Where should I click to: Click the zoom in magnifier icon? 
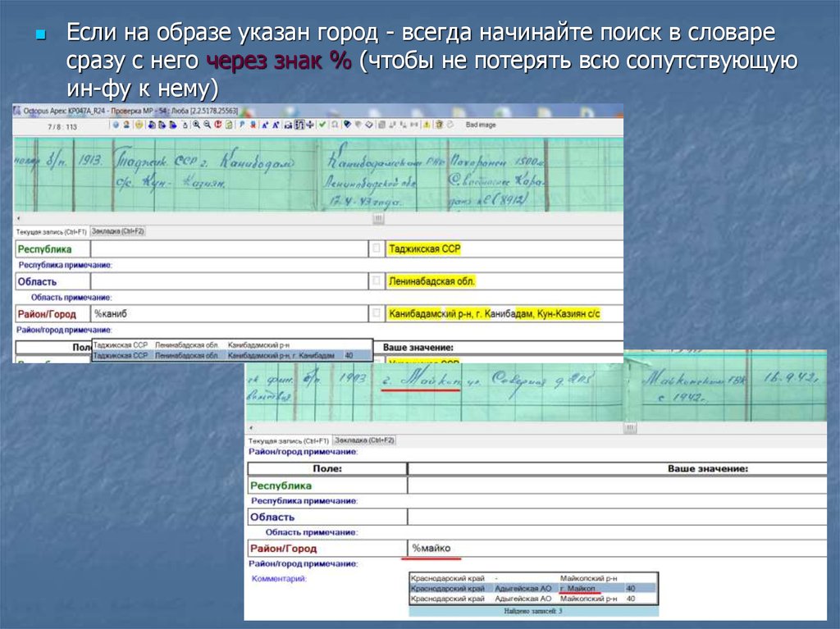pos(197,125)
